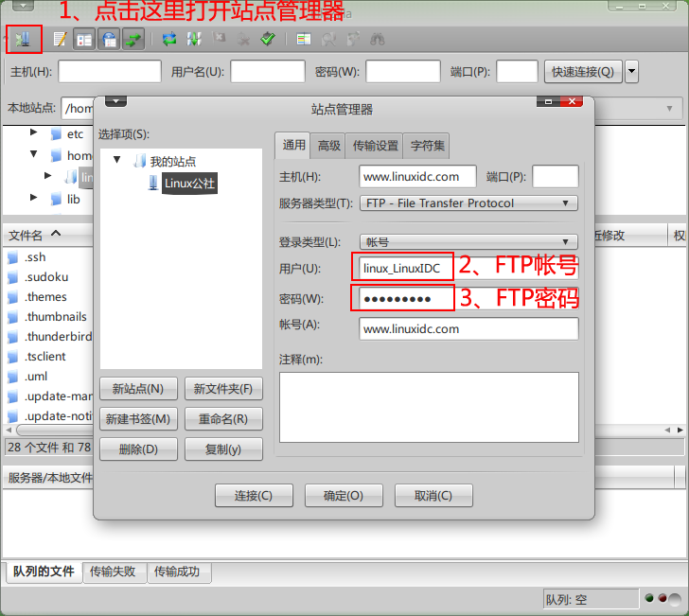This screenshot has width=689, height=616.
Task: Toggle synchronized browsing icon
Action: pos(353,39)
